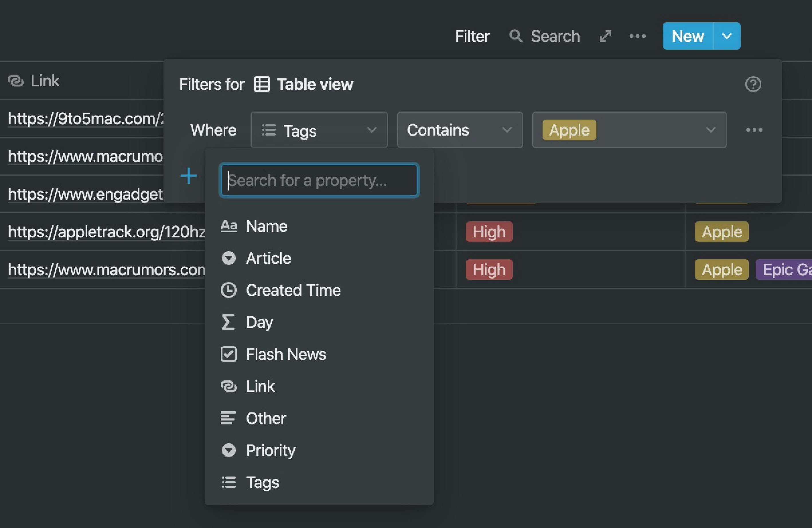Expand the New button chevron

click(727, 36)
